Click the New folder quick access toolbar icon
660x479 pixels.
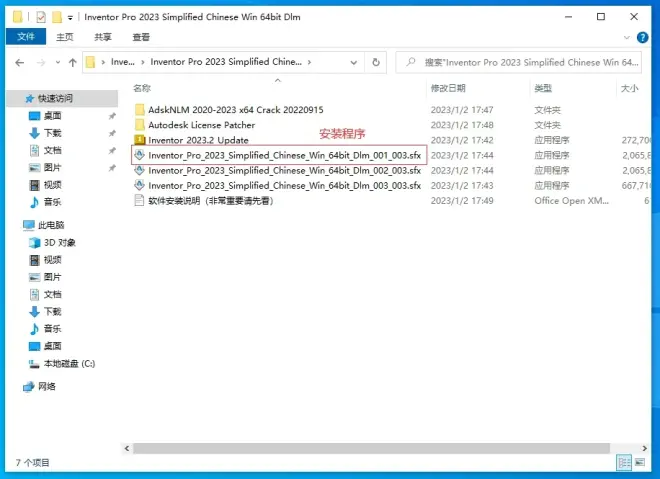(x=57, y=17)
